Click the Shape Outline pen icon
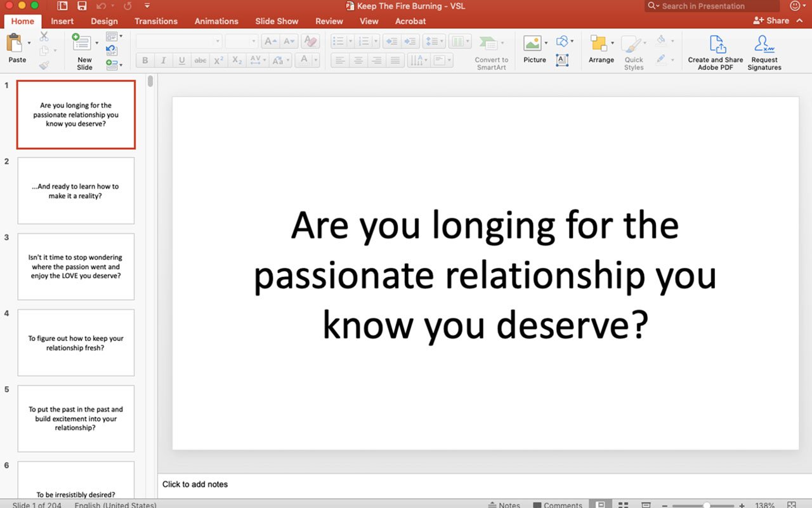The width and height of the screenshot is (812, 508). [x=660, y=59]
